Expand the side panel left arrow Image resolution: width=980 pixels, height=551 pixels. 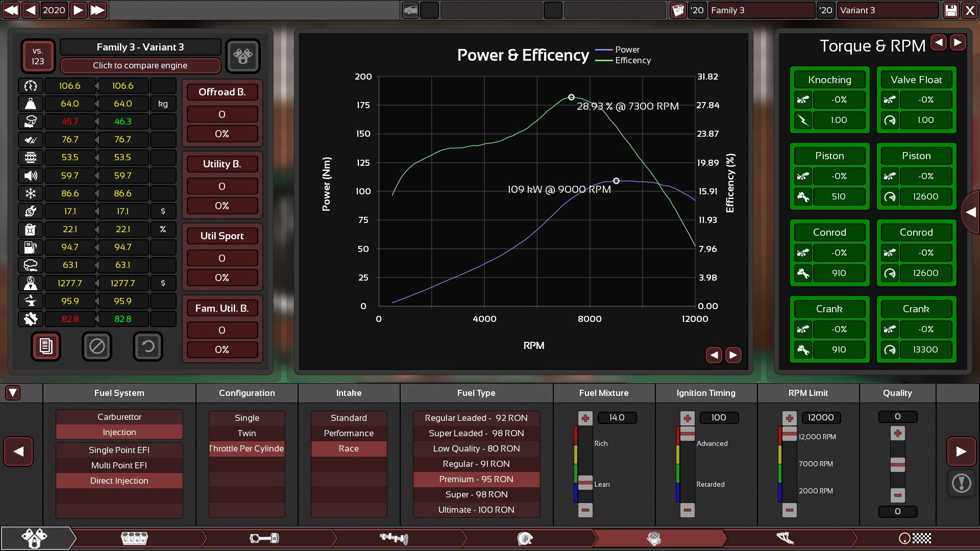tap(970, 212)
